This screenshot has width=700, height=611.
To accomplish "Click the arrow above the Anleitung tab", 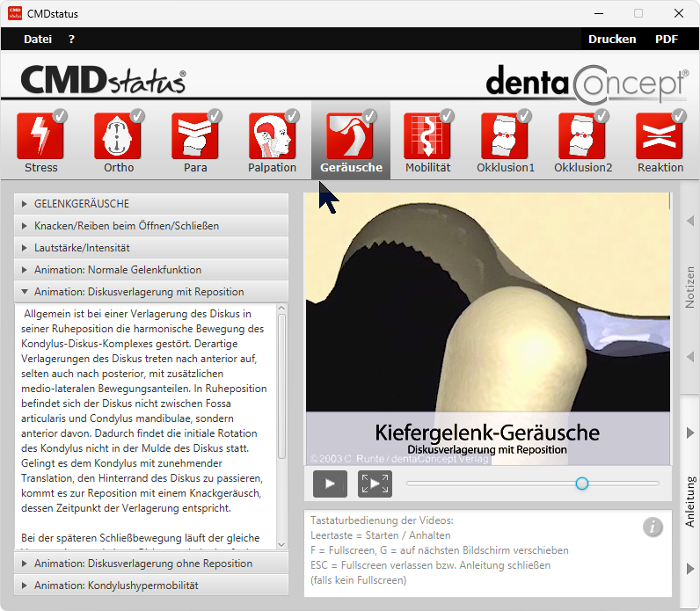I will coord(690,433).
